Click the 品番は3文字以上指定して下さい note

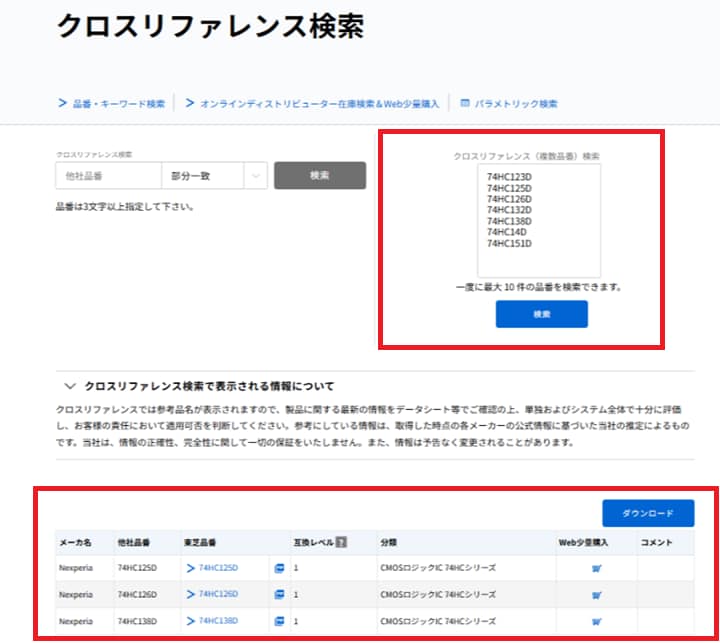click(124, 207)
